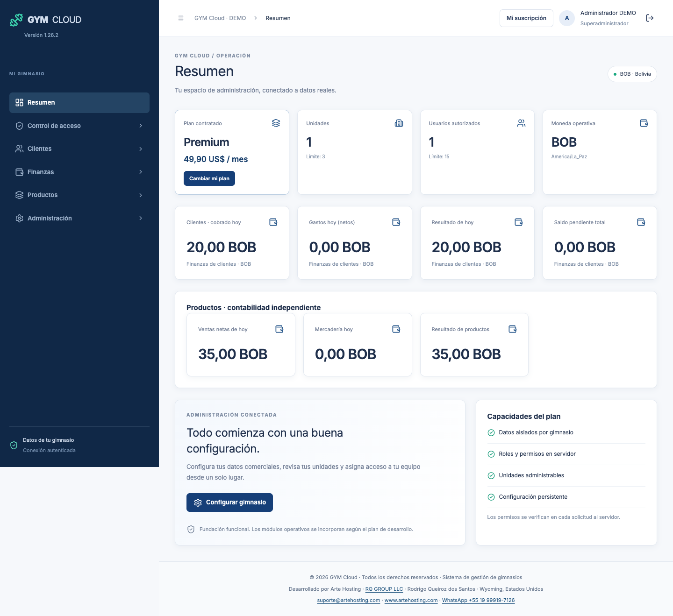Expand the Control de acceso menu chevron
Viewport: 673px width, 616px height.
point(141,126)
